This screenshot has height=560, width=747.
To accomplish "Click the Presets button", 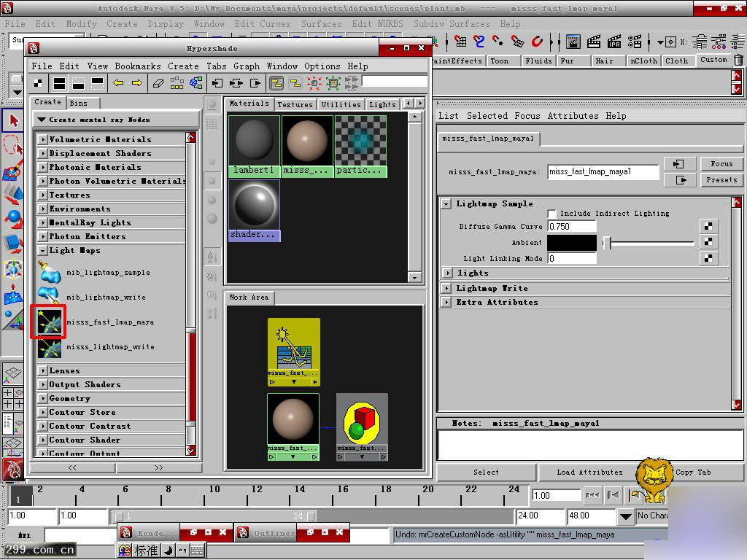I will (721, 179).
